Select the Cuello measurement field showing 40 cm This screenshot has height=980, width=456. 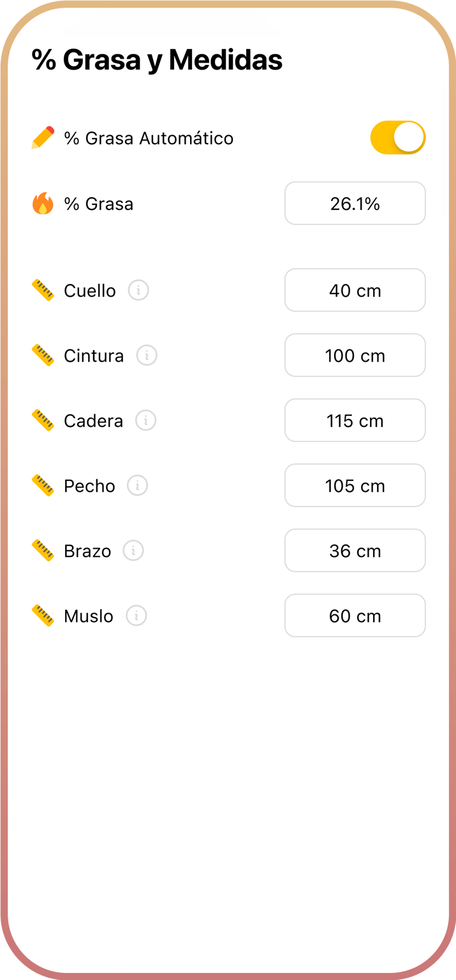355,290
